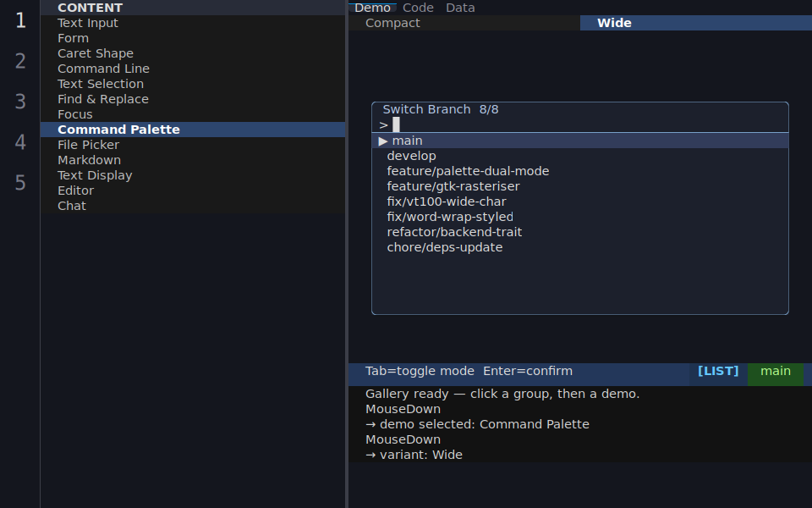Open the Text Selection demo
This screenshot has width=812, height=508.
click(x=193, y=84)
